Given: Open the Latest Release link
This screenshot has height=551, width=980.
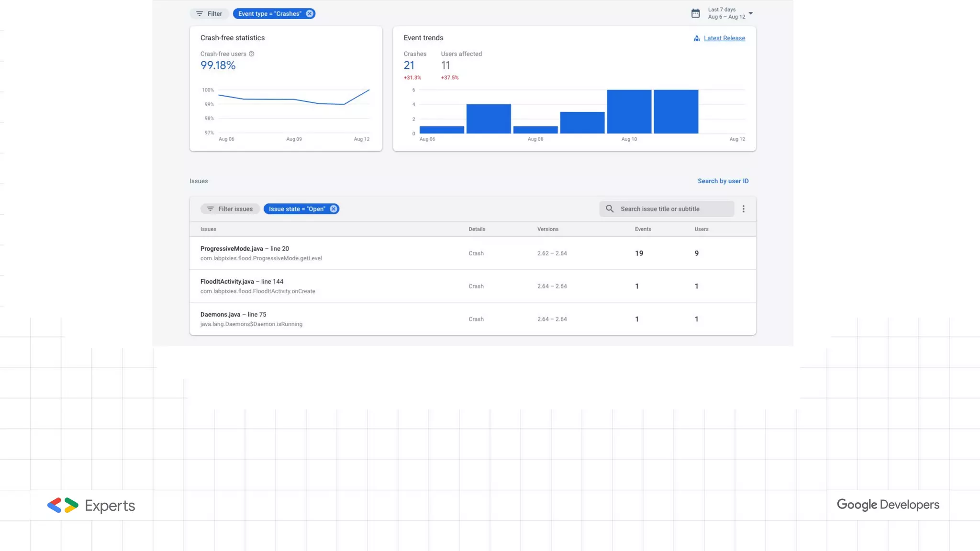Looking at the screenshot, I should click(724, 38).
